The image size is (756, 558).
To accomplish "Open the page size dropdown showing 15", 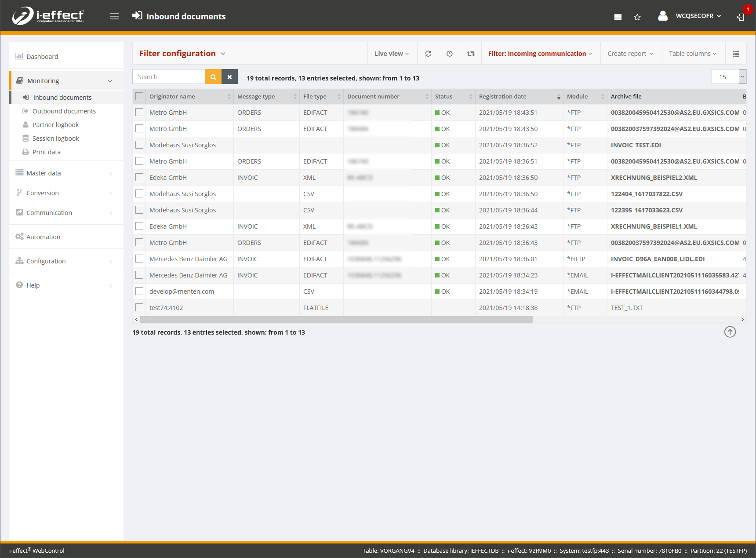I will pos(742,77).
